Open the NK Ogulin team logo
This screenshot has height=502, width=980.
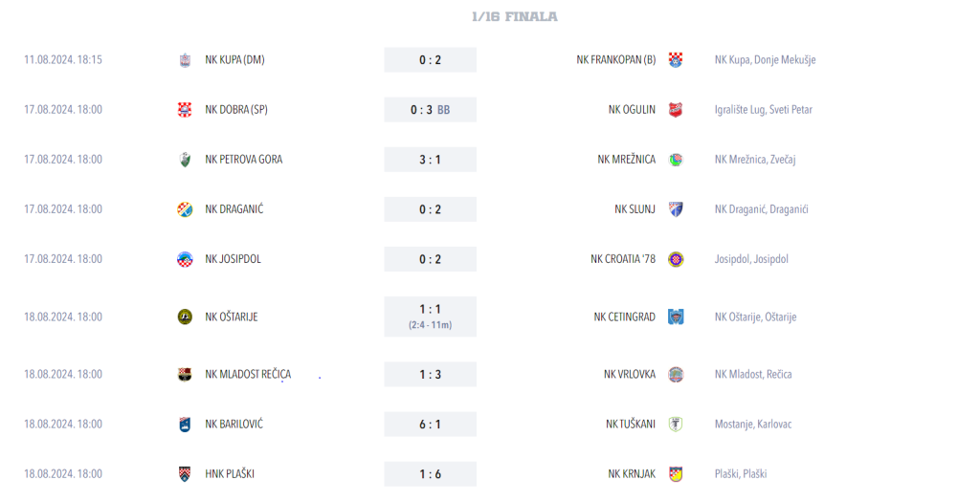pyautogui.click(x=675, y=110)
